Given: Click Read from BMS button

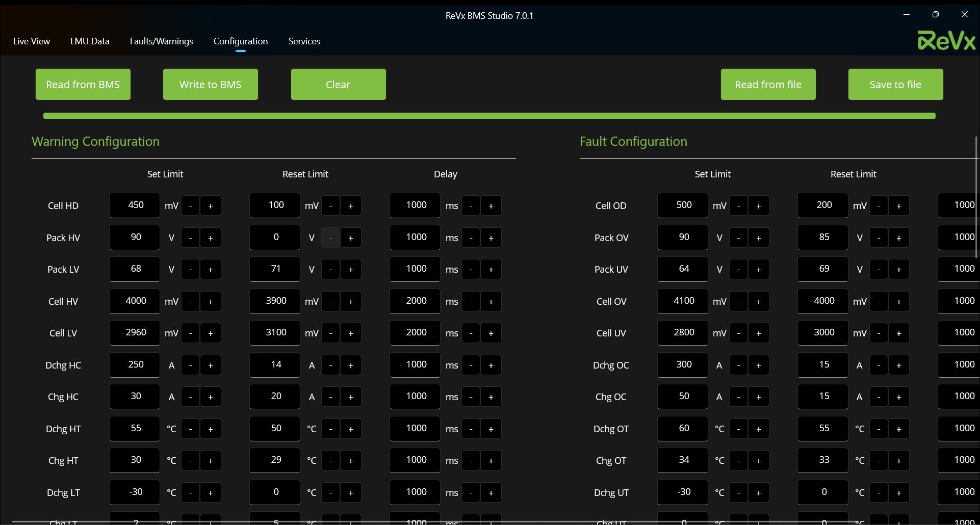Looking at the screenshot, I should [x=83, y=85].
